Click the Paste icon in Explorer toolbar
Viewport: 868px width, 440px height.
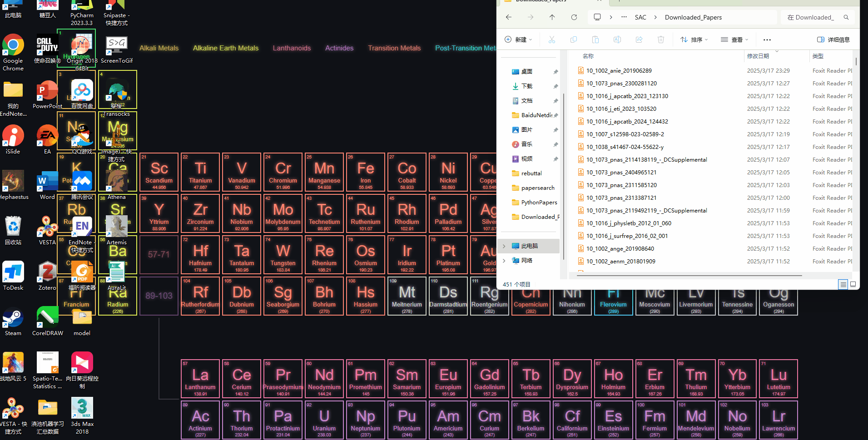[595, 40]
